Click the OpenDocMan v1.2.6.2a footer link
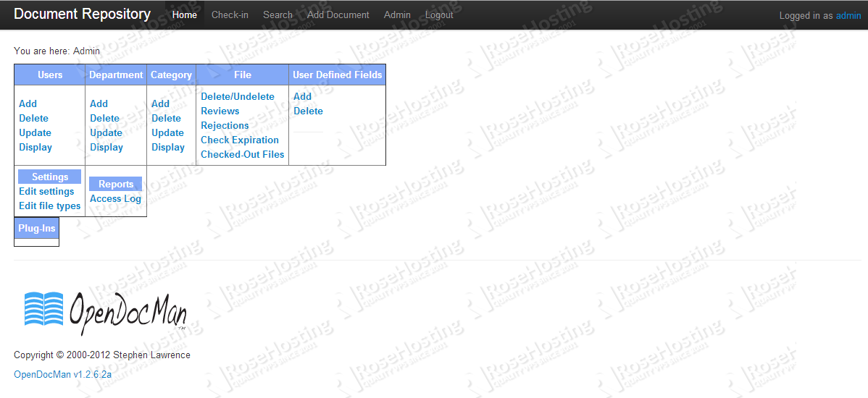This screenshot has width=868, height=398. click(62, 374)
